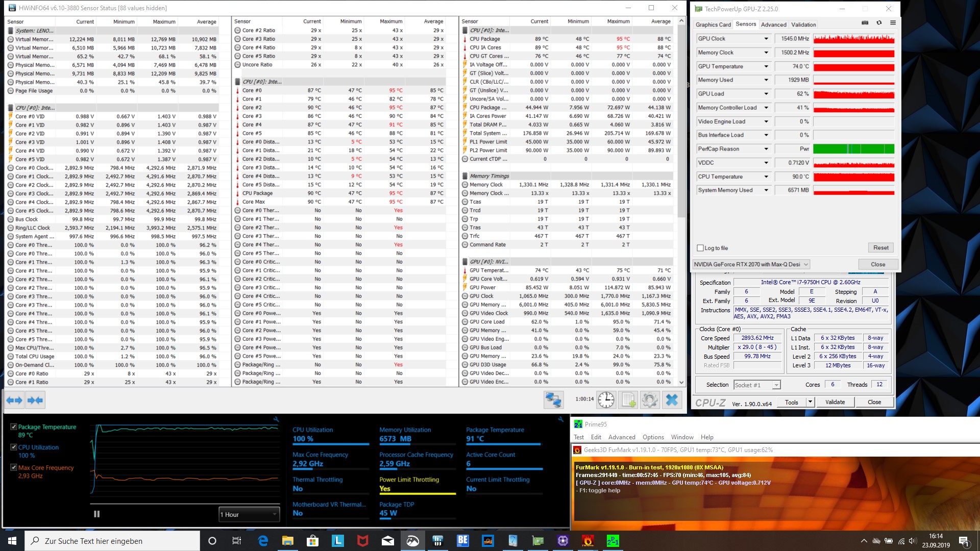Click the GPU-Z refresh icon
This screenshot has width=980, height=551.
click(879, 23)
